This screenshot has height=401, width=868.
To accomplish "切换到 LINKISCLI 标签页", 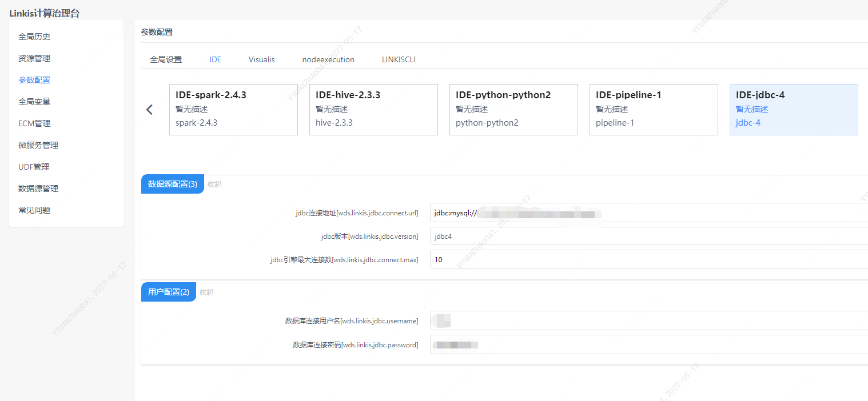I will pyautogui.click(x=398, y=59).
